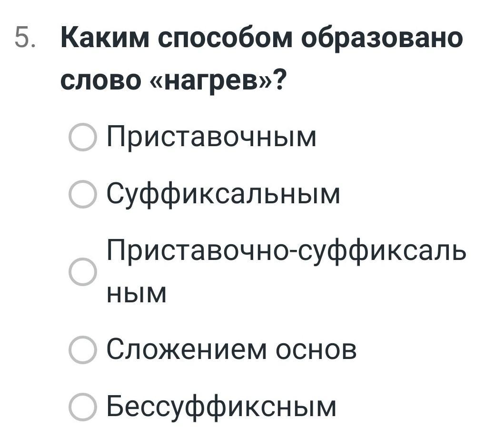
Task: Tap the Бессуффиксным answer label text
Action: 221,407
